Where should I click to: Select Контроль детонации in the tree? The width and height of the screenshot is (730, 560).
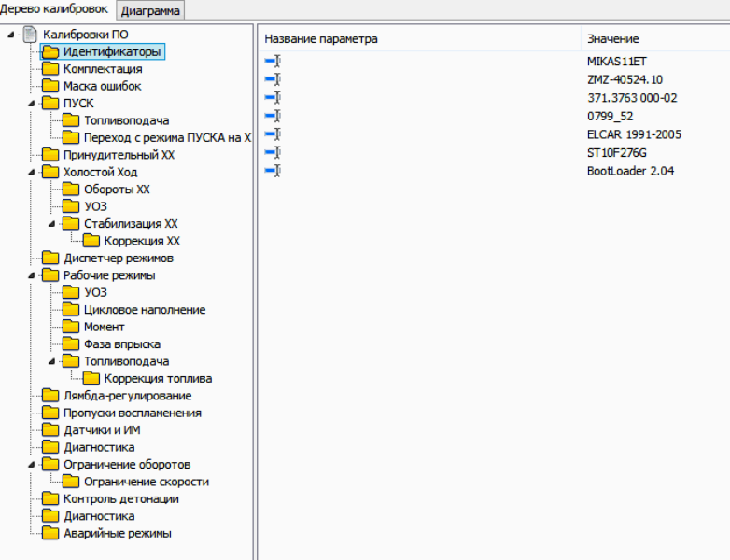tap(120, 499)
